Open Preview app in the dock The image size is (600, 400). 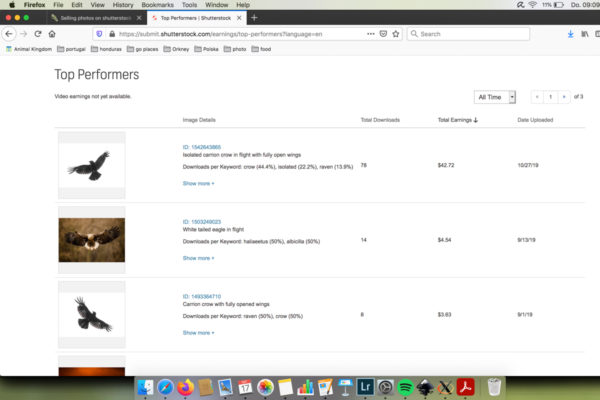(225, 387)
